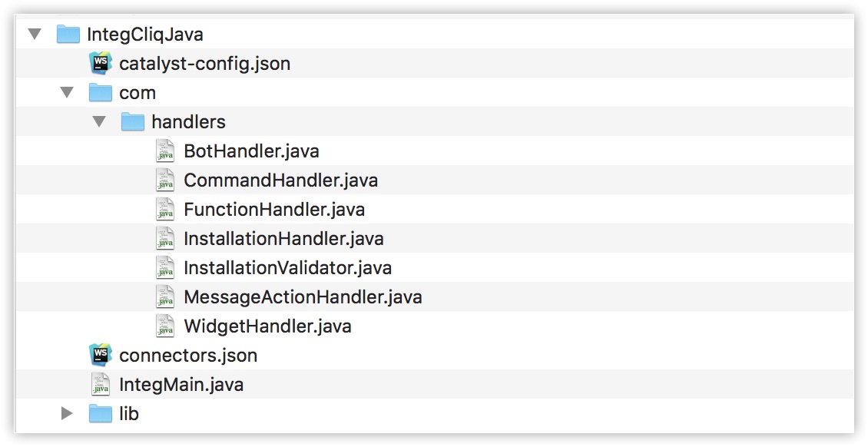The width and height of the screenshot is (868, 447).
Task: Select MessageActionHandler.java file
Action: [303, 297]
